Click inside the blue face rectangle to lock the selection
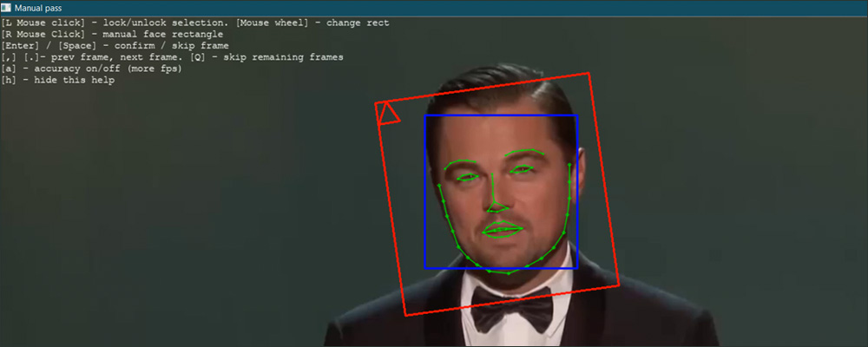This screenshot has height=347, width=868. (501, 192)
